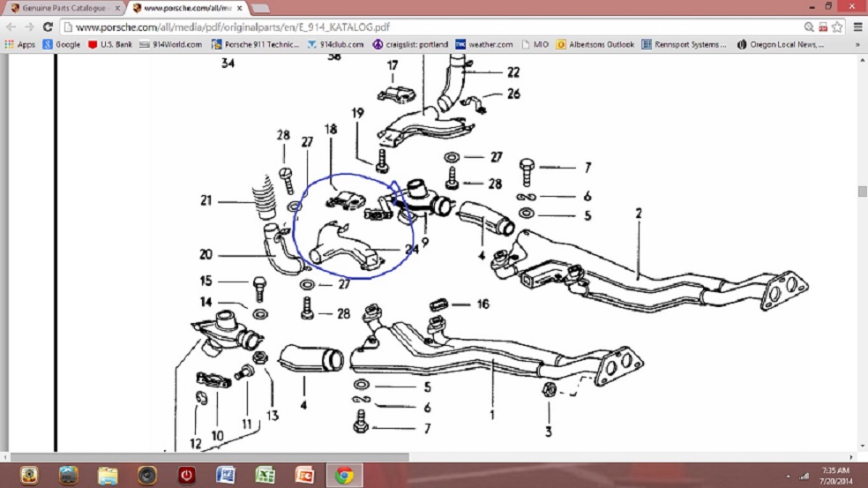Click the taskbar clock showing 7:35 AM
This screenshot has width=868, height=488.
click(x=835, y=475)
